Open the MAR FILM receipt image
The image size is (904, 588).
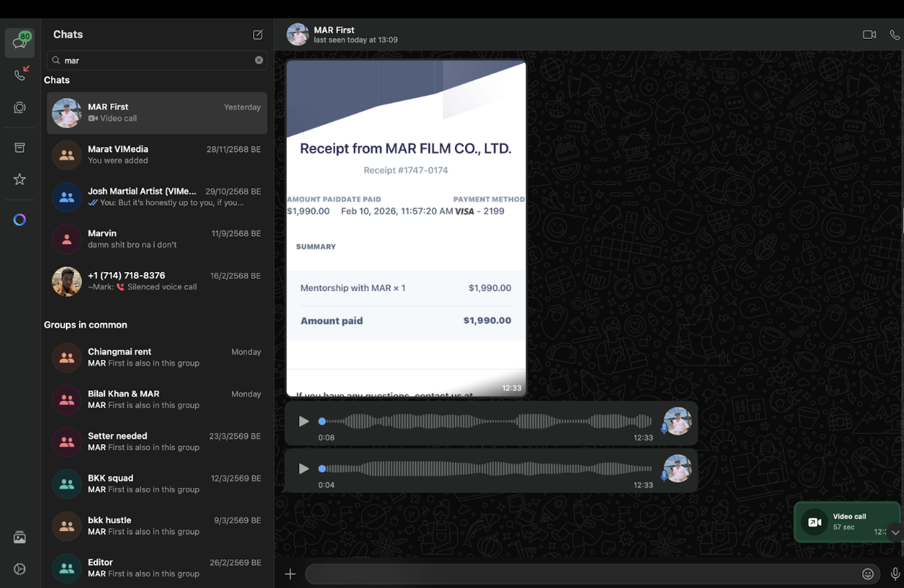tap(406, 227)
